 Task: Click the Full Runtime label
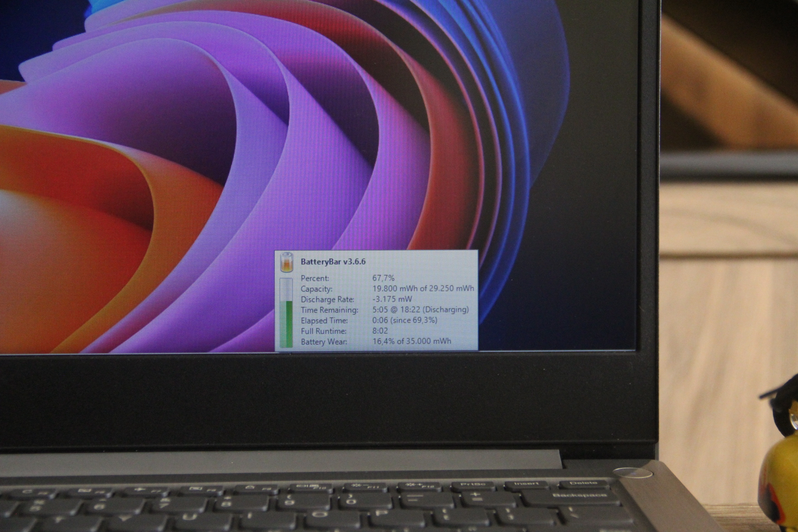point(323,331)
